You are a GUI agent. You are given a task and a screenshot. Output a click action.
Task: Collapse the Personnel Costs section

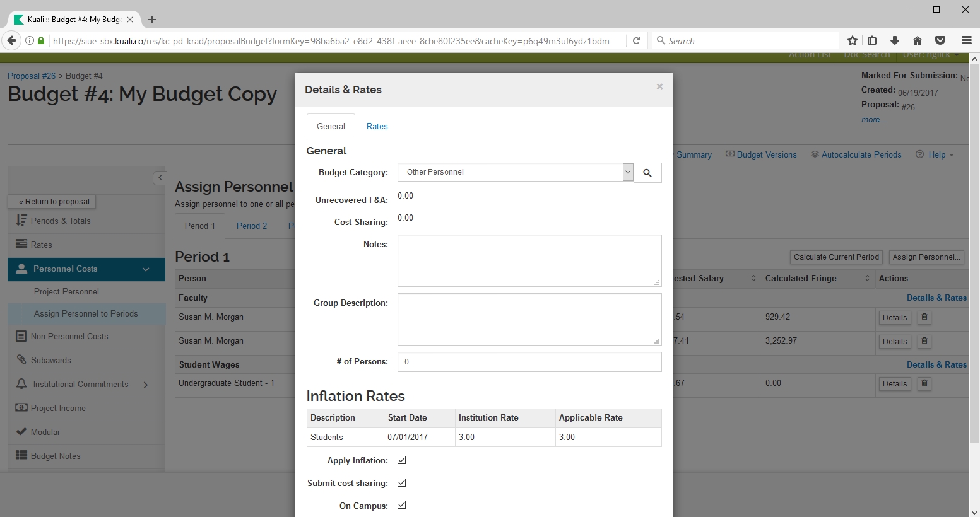pos(146,269)
